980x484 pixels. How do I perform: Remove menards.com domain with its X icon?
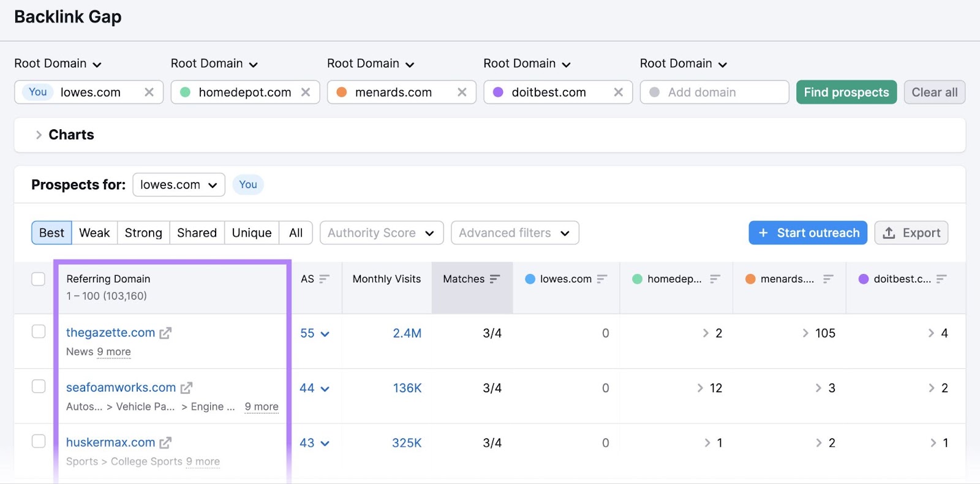[462, 92]
